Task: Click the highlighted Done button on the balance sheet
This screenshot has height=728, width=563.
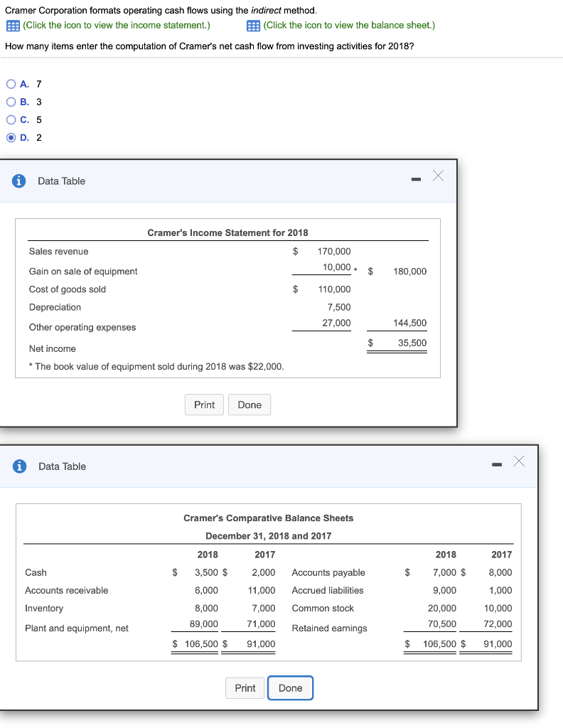Action: 290,687
